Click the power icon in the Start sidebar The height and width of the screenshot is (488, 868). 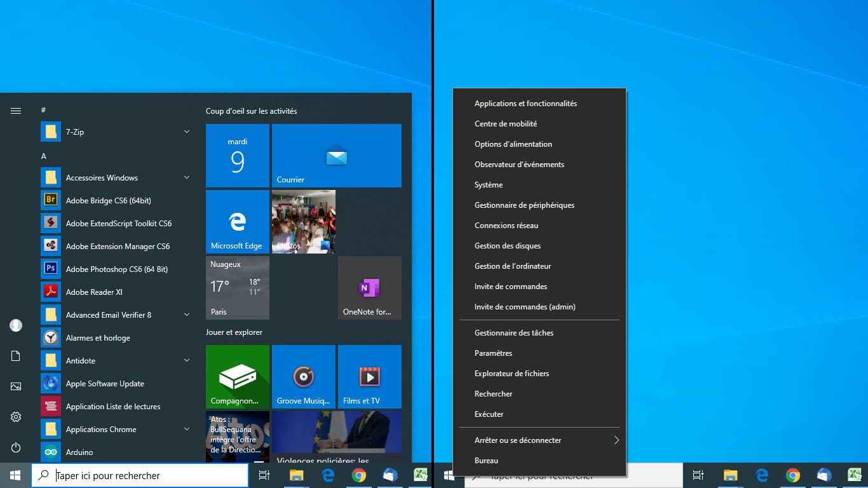click(16, 447)
